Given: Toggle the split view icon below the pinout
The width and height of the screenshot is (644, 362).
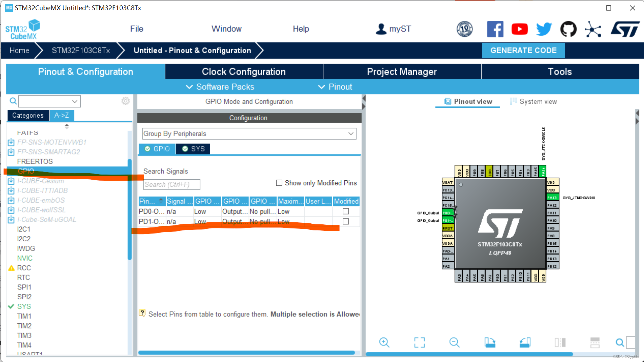Looking at the screenshot, I should [x=560, y=342].
